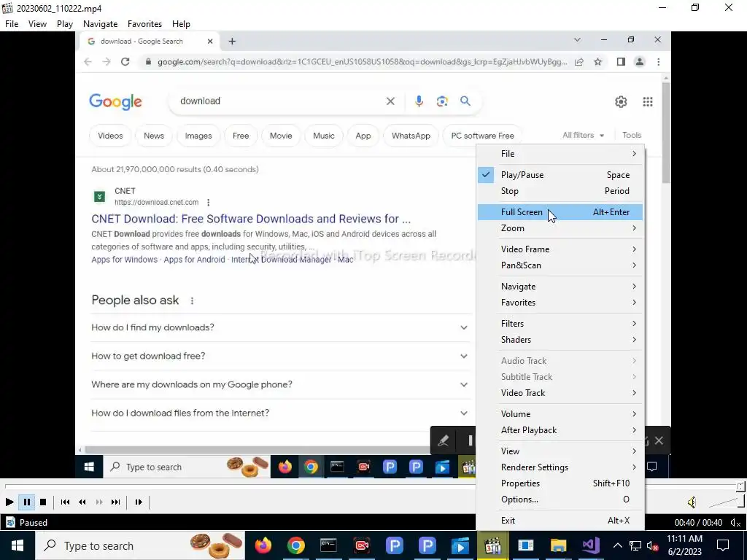
Task: Show hidden system tray icons
Action: (x=617, y=545)
